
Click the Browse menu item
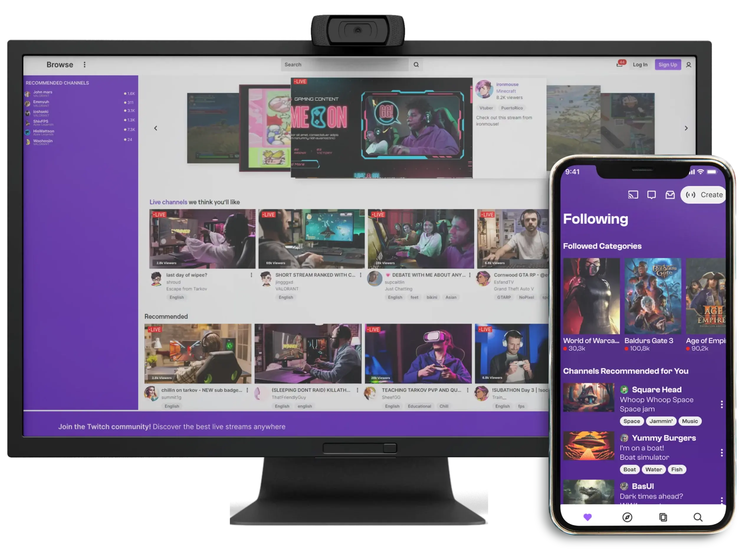(x=59, y=65)
